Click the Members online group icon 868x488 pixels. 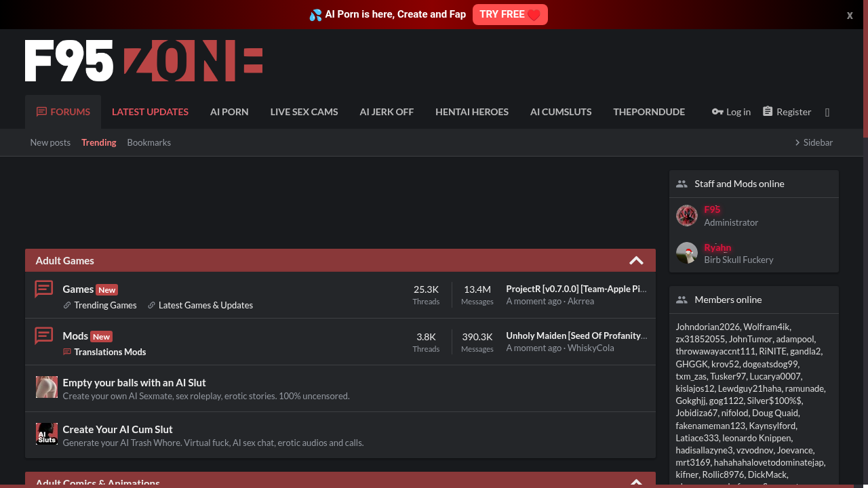[x=682, y=299]
